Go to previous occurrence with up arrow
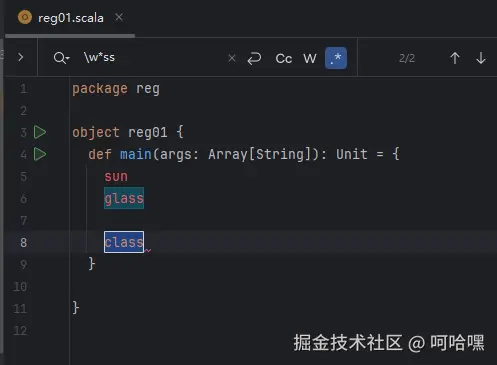Image resolution: width=497 pixels, height=365 pixels. pyautogui.click(x=455, y=58)
